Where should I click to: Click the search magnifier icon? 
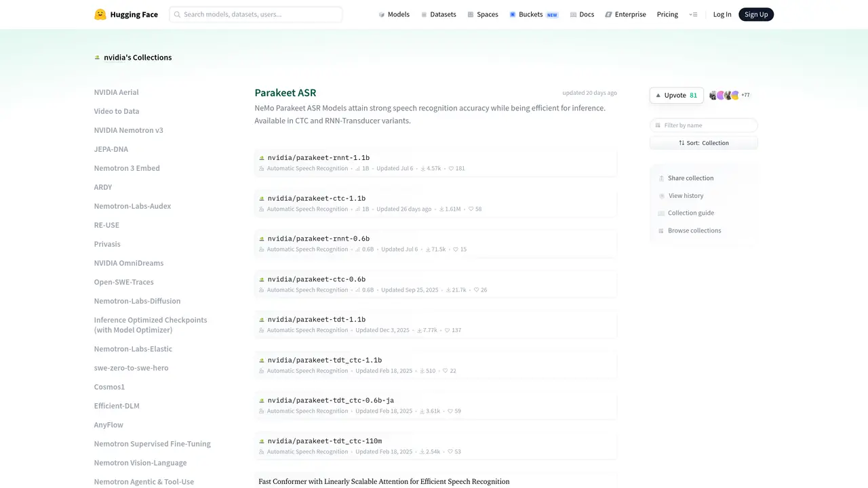(x=177, y=14)
